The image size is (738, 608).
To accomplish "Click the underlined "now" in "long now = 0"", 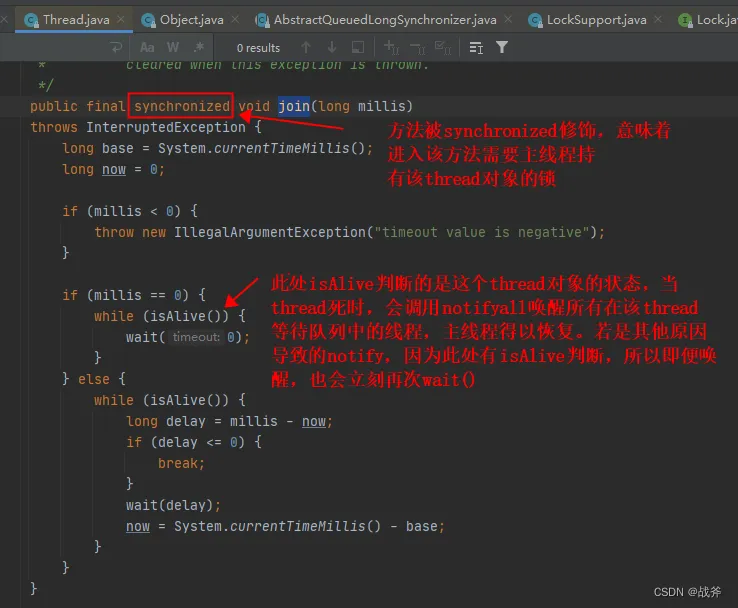I will tap(114, 169).
